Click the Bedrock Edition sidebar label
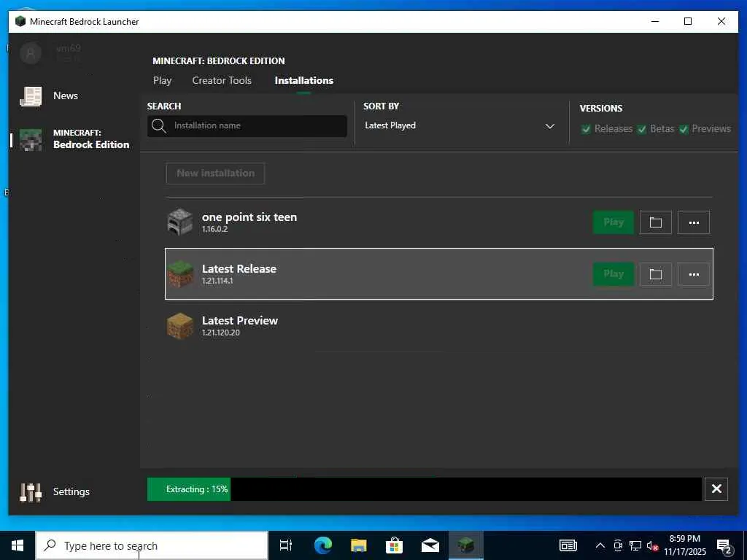The height and width of the screenshot is (560, 747). pyautogui.click(x=91, y=145)
